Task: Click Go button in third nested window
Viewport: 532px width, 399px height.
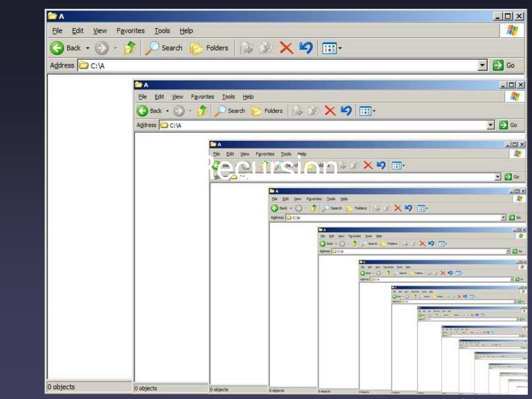Action: (x=512, y=177)
